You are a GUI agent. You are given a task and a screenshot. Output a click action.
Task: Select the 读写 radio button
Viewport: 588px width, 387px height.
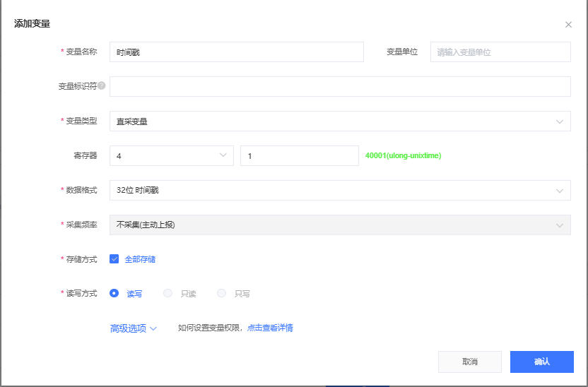click(x=114, y=293)
